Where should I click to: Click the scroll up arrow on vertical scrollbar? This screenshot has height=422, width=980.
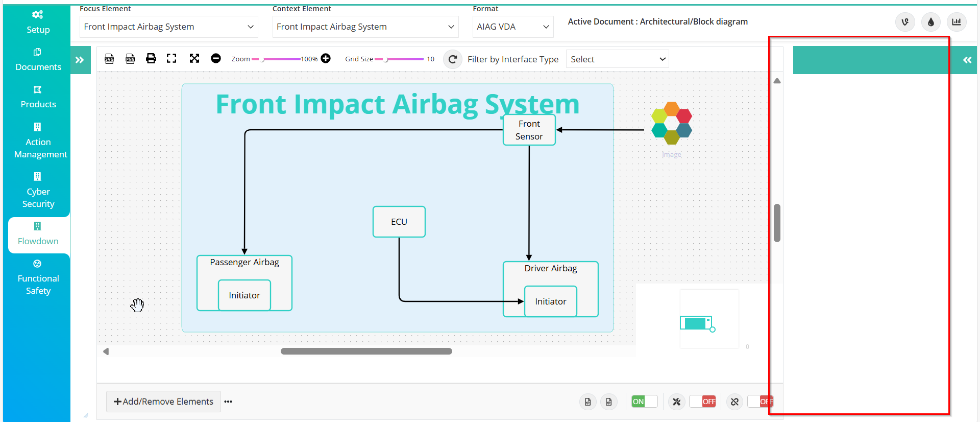pos(777,81)
